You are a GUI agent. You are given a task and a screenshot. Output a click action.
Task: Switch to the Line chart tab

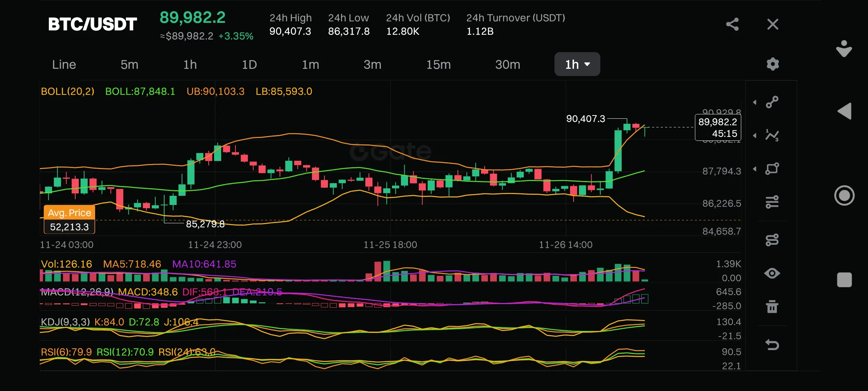[x=64, y=64]
